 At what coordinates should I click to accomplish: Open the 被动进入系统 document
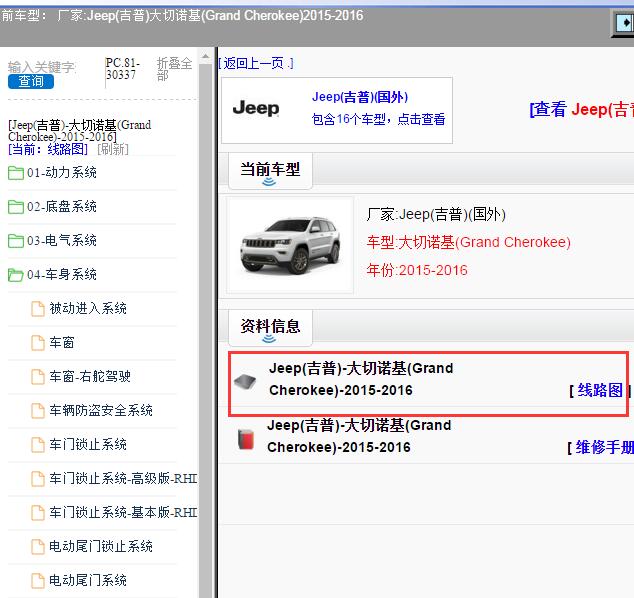click(88, 309)
